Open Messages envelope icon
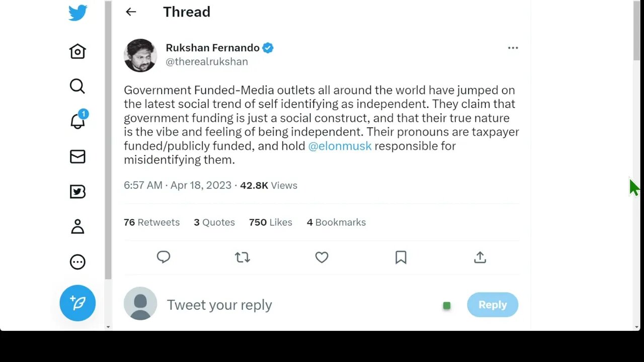Viewport: 644px width, 362px height. tap(77, 157)
